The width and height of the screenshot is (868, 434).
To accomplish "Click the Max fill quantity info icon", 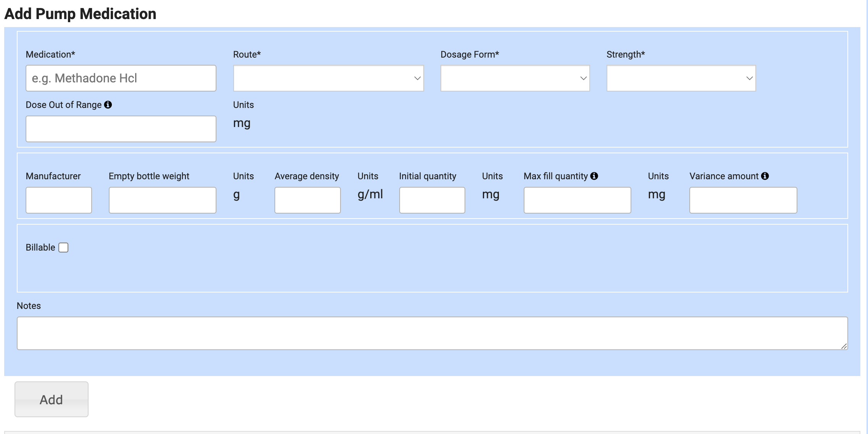I will pyautogui.click(x=594, y=176).
